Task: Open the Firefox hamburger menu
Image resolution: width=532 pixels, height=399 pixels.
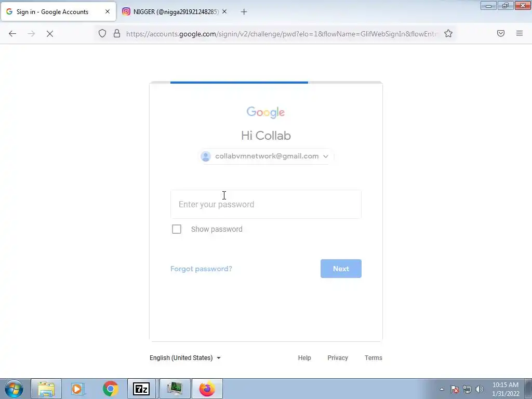Action: (x=520, y=33)
